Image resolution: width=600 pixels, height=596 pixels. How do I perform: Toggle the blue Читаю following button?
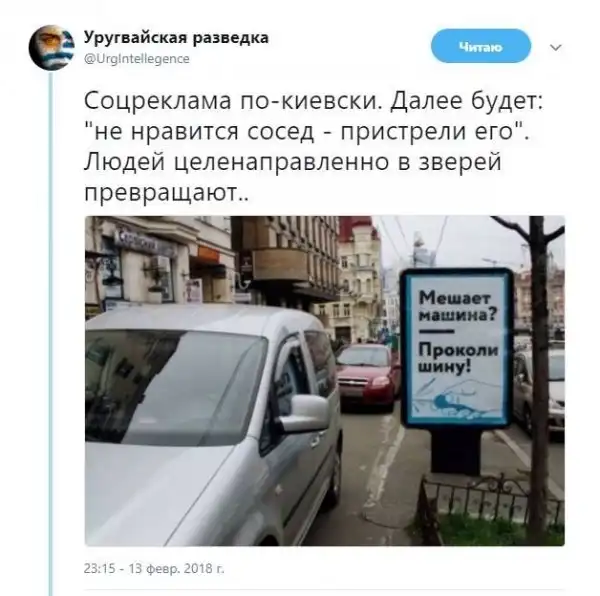pyautogui.click(x=481, y=46)
